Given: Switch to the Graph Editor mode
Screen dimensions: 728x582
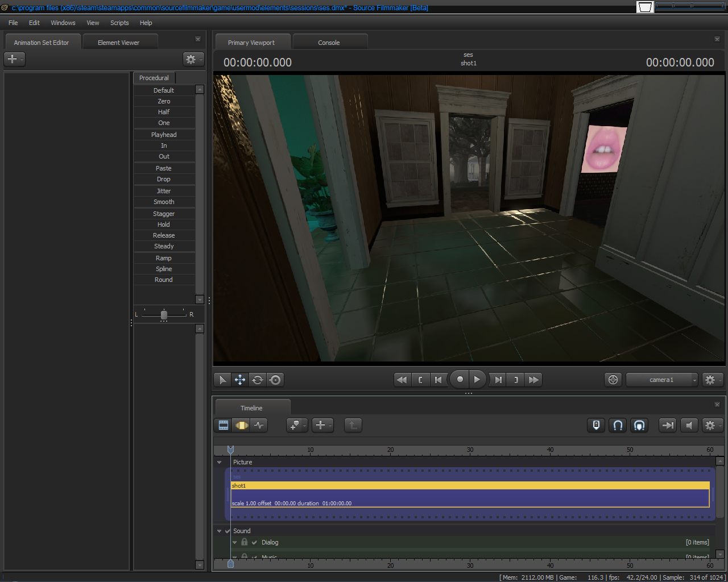Looking at the screenshot, I should click(259, 425).
